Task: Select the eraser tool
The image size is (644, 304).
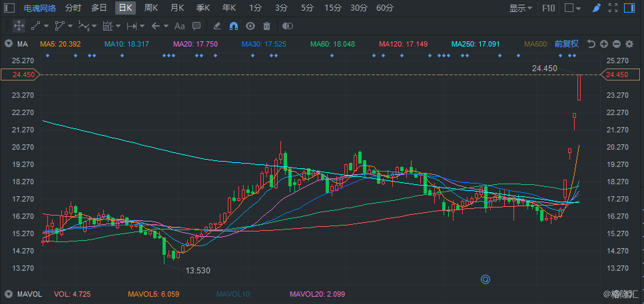Action: click(x=216, y=26)
